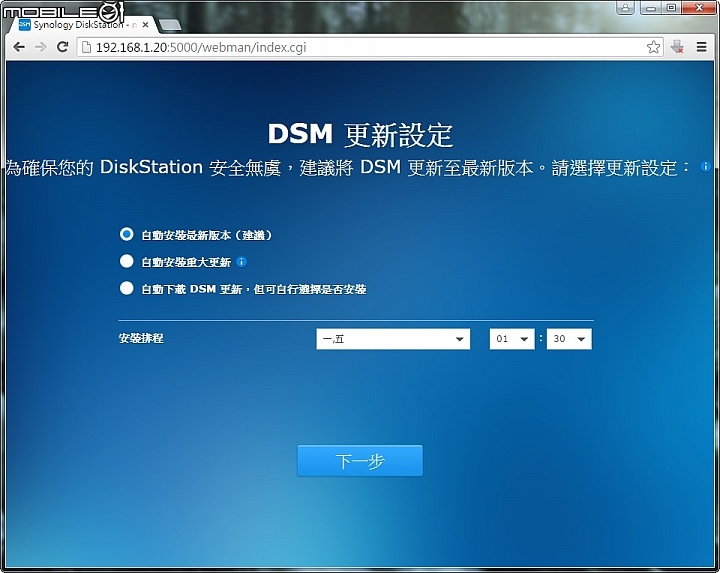Screen dimensions: 720x573
Task: Open the Chrome hamburger menu
Action: [x=702, y=47]
